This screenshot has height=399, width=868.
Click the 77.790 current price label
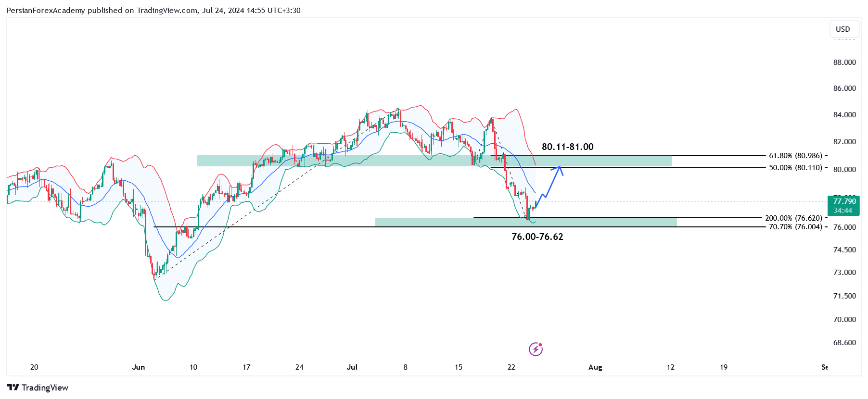(843, 206)
